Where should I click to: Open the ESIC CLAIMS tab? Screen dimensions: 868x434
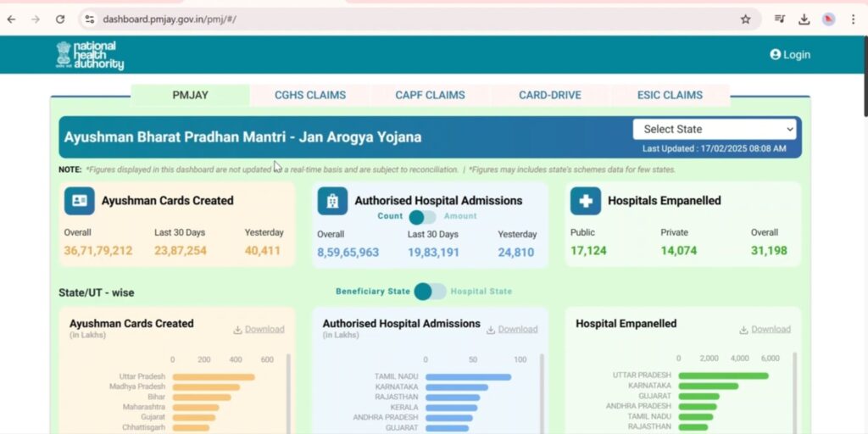coord(670,95)
